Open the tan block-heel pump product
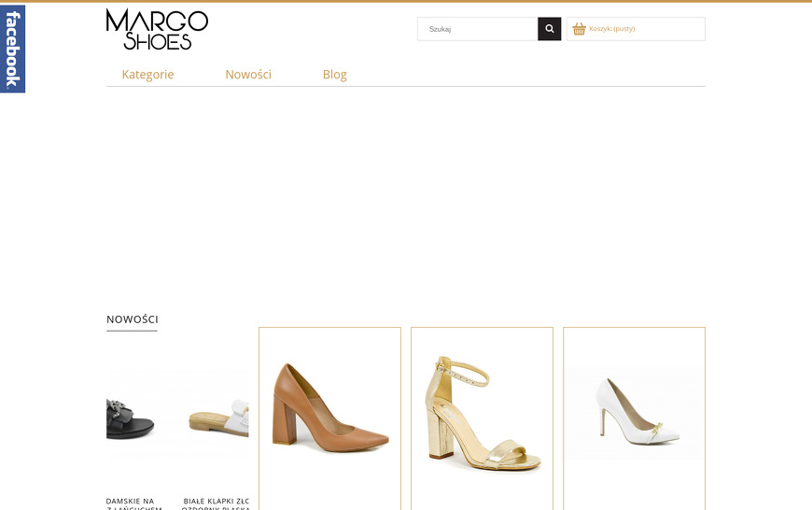The image size is (812, 510). (329, 409)
